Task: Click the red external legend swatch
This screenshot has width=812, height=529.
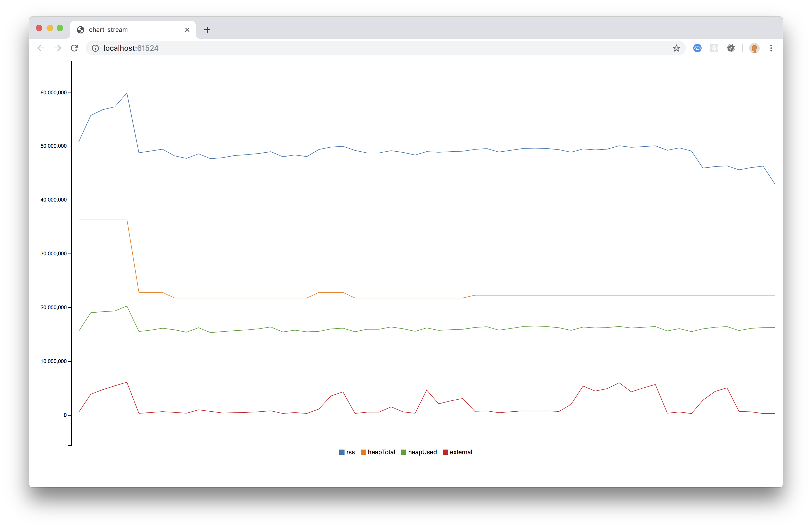Action: 445,452
